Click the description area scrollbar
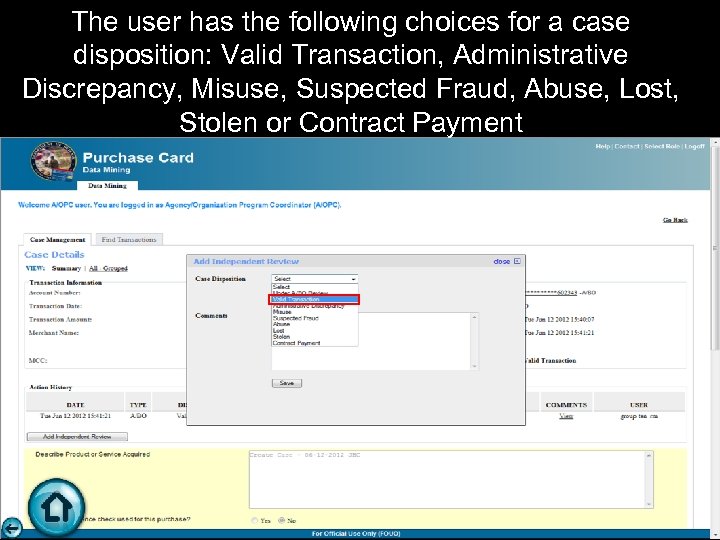This screenshot has height=540, width=720. (648, 479)
